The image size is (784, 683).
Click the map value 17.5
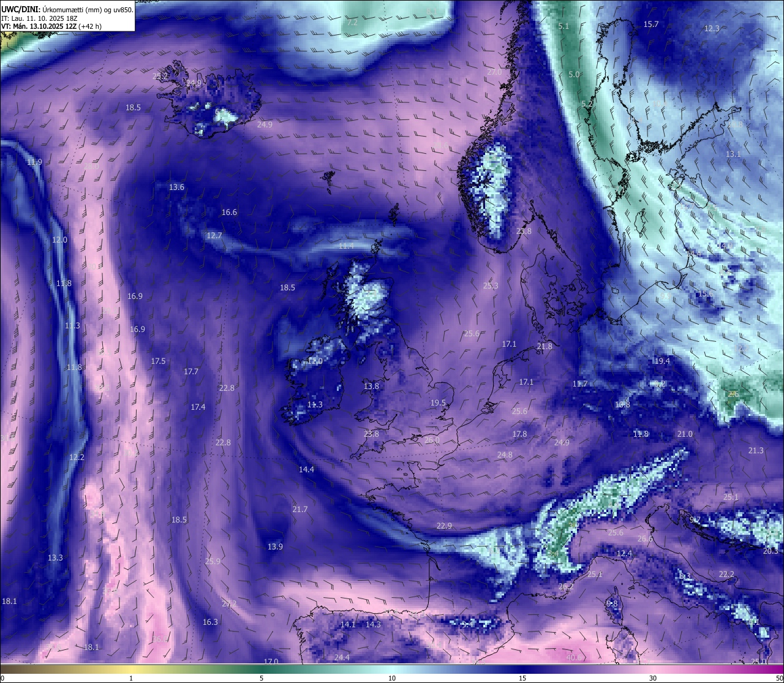(x=158, y=361)
